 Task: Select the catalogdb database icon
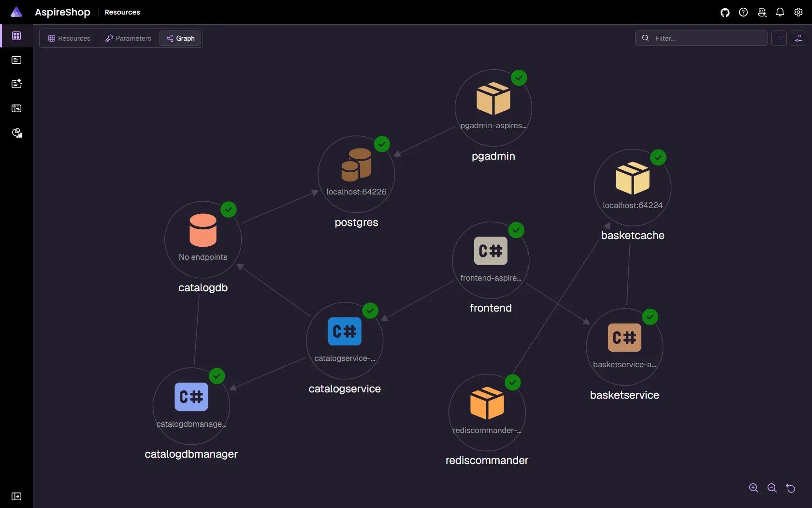(203, 230)
